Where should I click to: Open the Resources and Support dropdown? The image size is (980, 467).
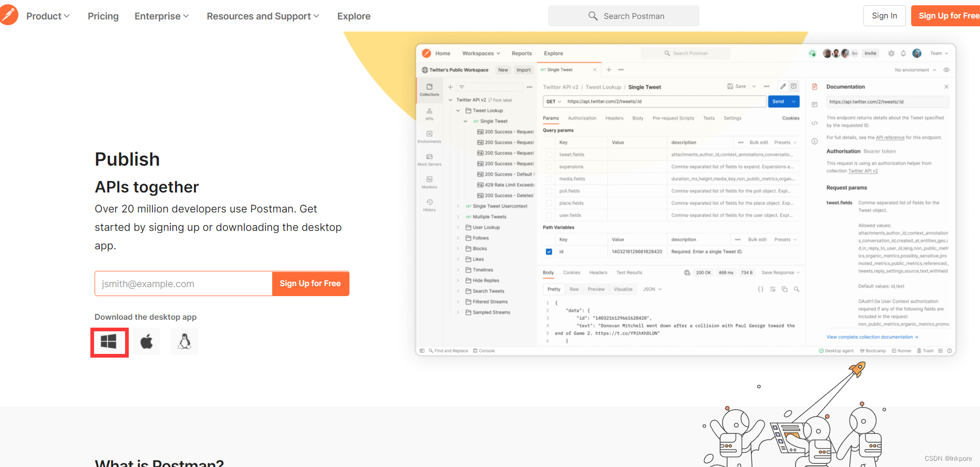(263, 16)
